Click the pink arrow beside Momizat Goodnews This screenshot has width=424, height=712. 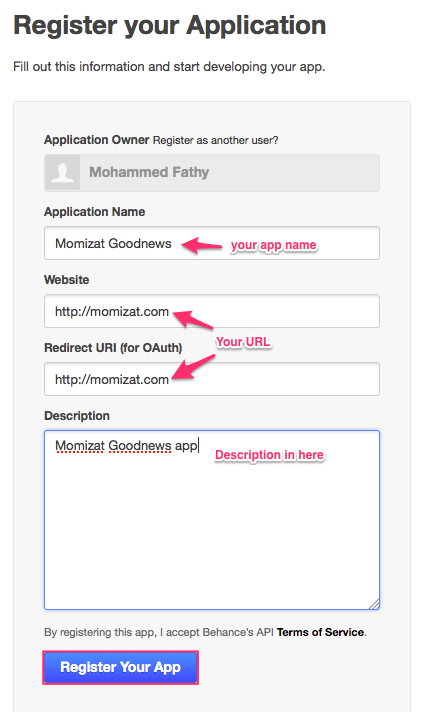tap(201, 245)
